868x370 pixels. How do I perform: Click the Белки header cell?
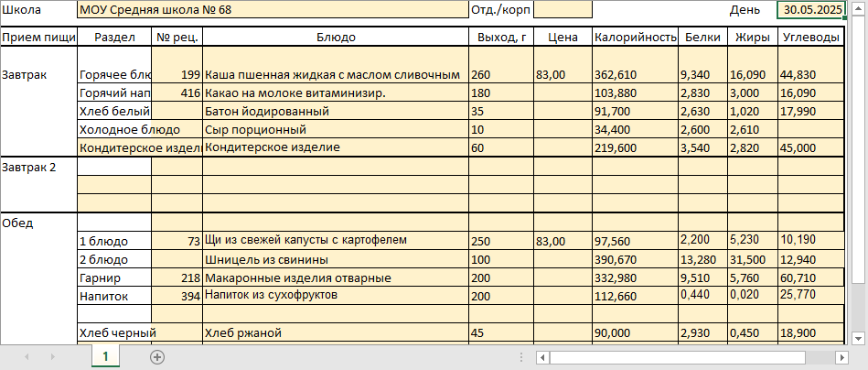703,38
